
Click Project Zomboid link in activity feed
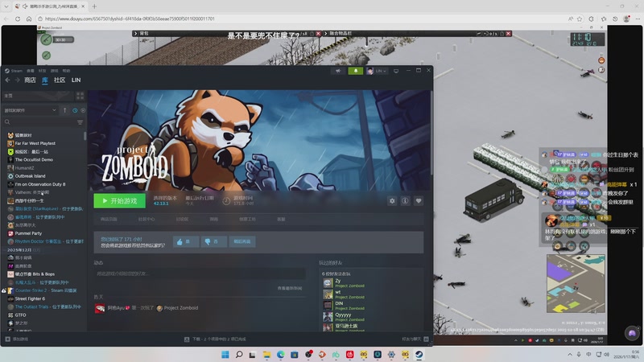click(180, 308)
